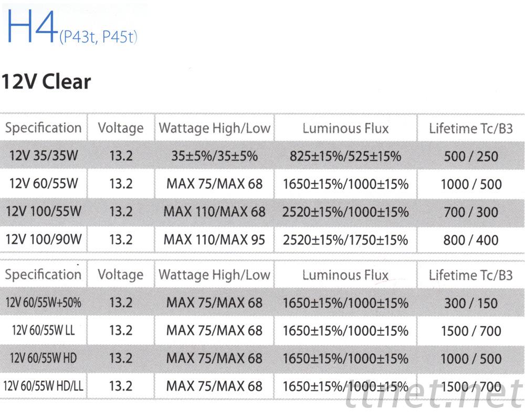Select wattage value MAX 110/MAX 68
The height and width of the screenshot is (420, 525).
coord(214,212)
